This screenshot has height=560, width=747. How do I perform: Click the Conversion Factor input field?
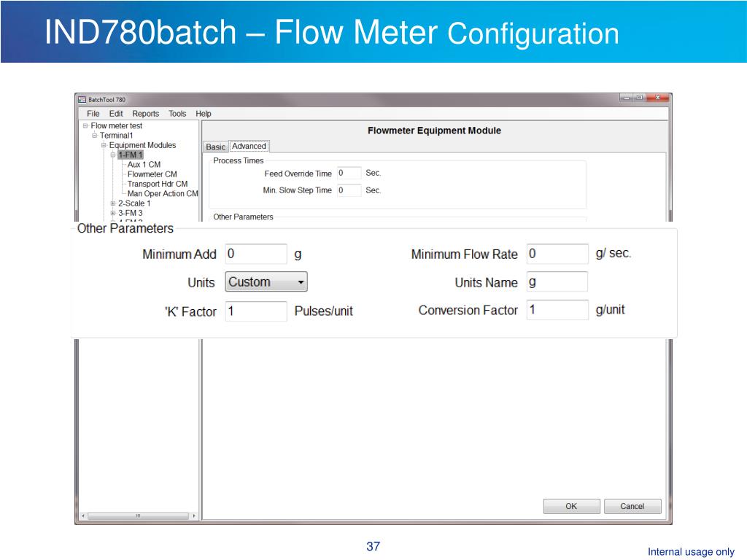(x=557, y=310)
